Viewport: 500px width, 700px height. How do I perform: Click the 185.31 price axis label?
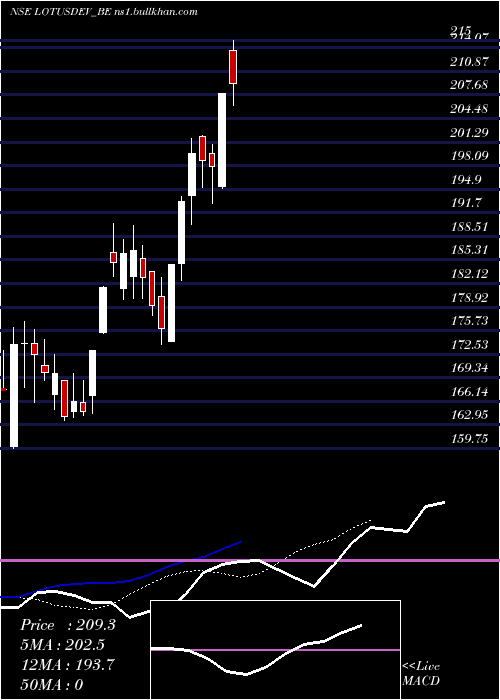point(469,250)
